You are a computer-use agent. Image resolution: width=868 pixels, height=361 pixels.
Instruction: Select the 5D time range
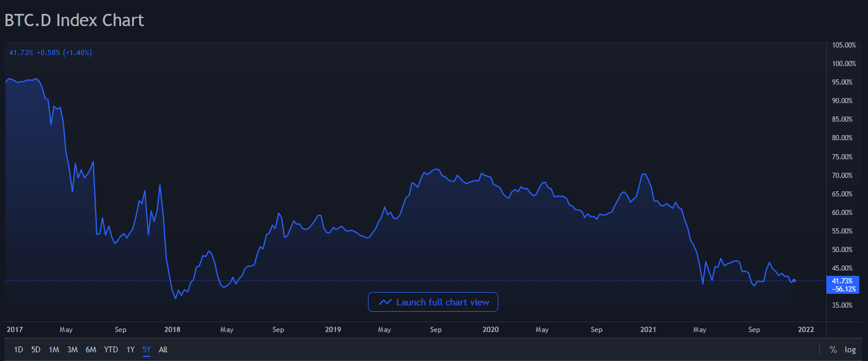(x=36, y=349)
